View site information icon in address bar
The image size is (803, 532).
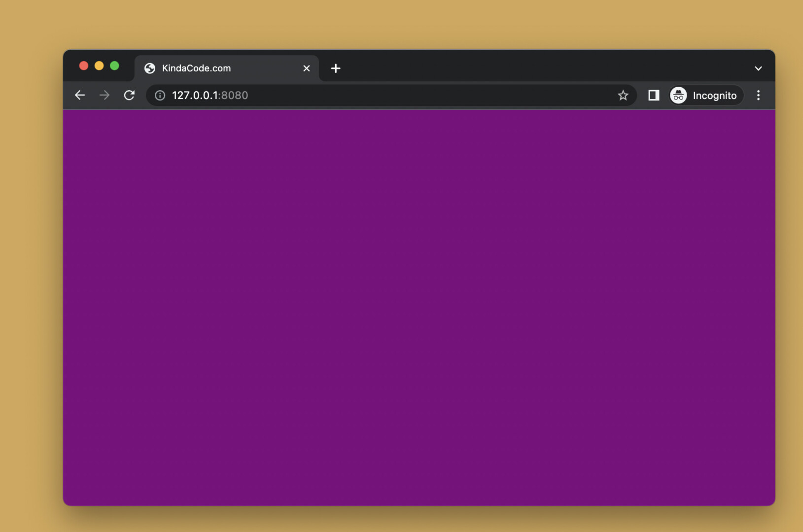160,96
